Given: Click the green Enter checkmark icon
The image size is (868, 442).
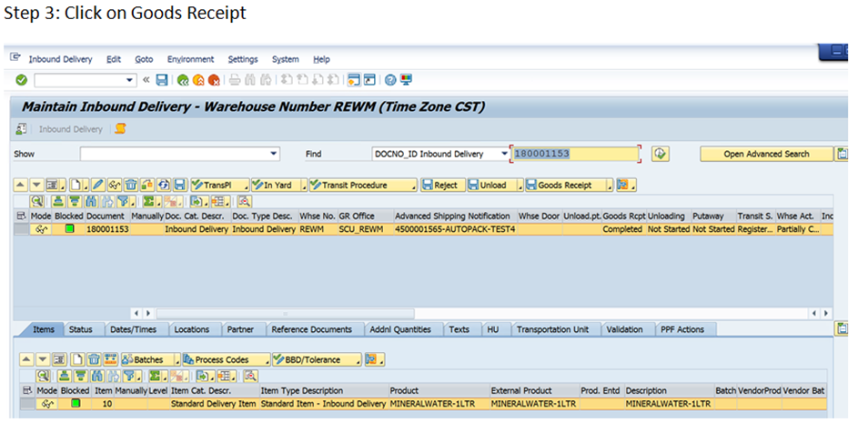Looking at the screenshot, I should tap(21, 80).
